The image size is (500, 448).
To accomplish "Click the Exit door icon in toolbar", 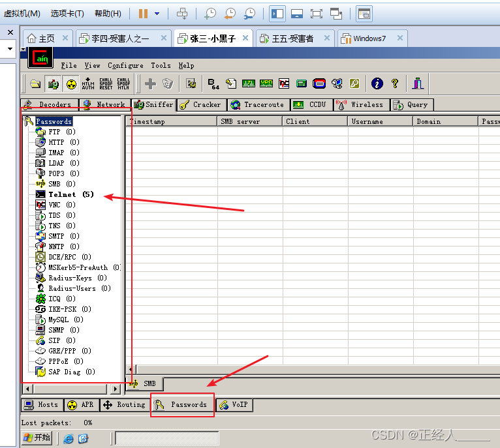I will coord(418,84).
